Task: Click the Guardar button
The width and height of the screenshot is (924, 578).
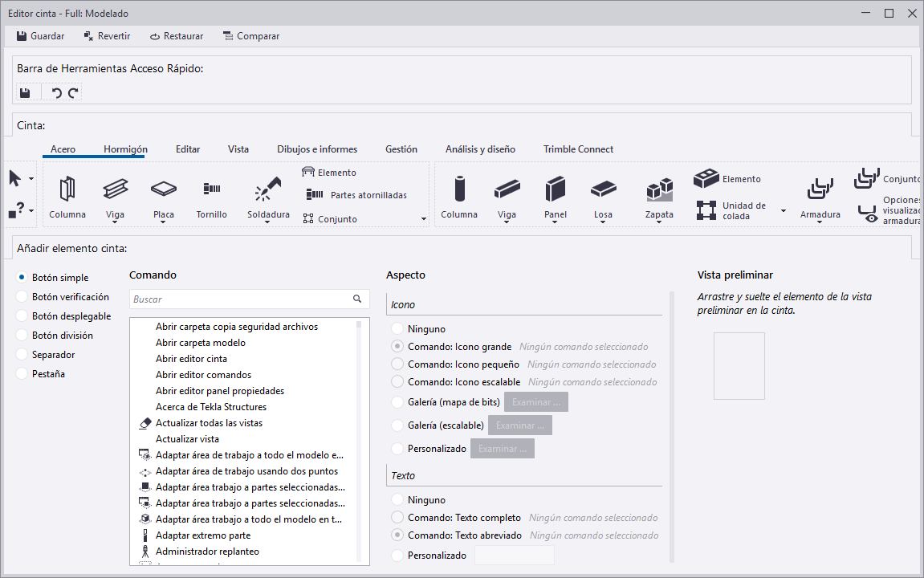Action: [x=40, y=36]
